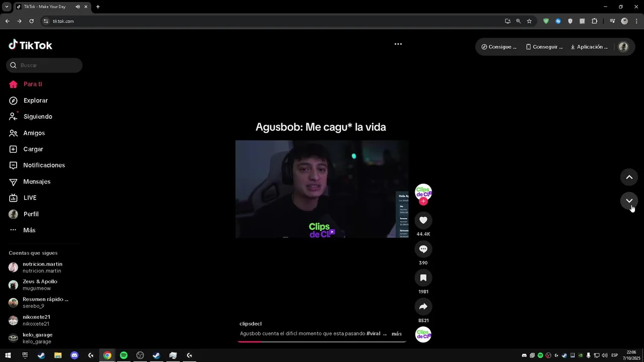Go to the Explorar section

(28, 101)
